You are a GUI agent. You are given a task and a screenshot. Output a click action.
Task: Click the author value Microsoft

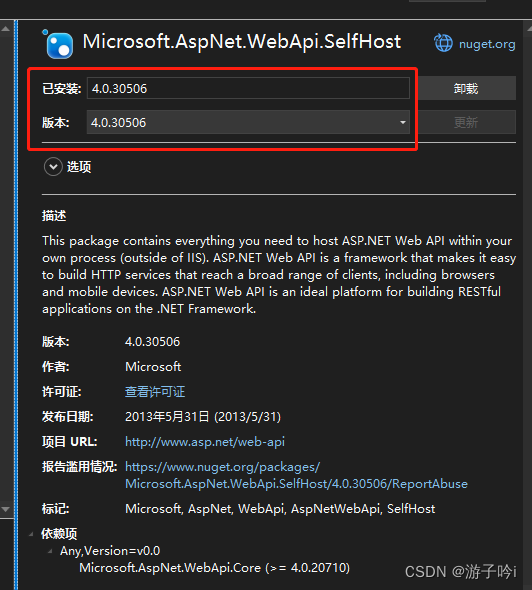153,366
